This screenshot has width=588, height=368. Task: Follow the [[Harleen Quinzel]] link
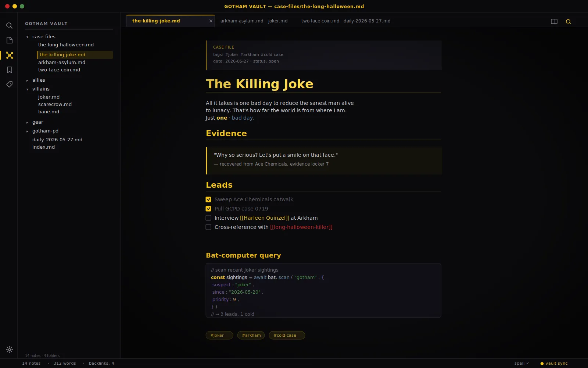coord(265,218)
